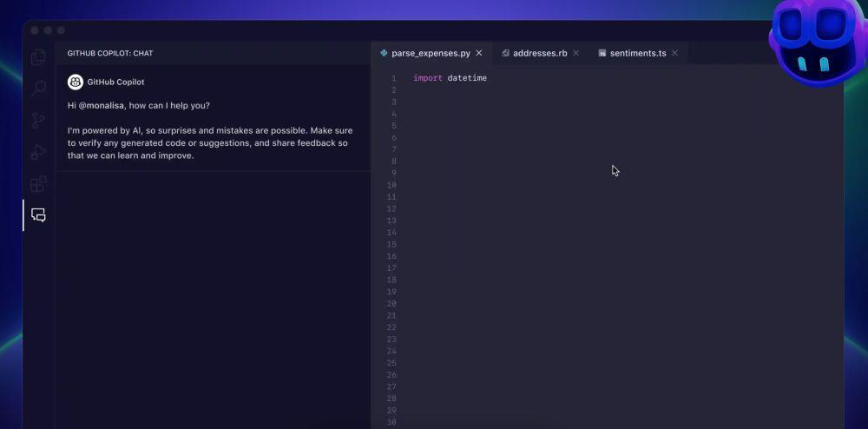
Task: Select the Copilot Chat bubble icon
Action: [38, 215]
